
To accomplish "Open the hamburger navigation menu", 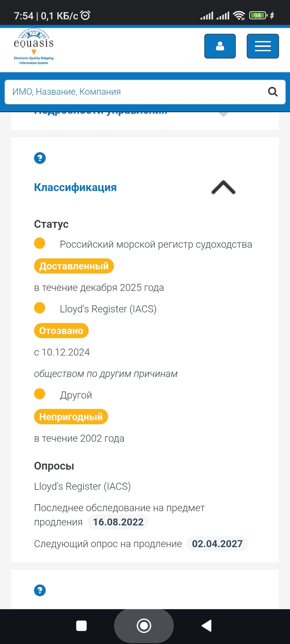I will [x=263, y=46].
